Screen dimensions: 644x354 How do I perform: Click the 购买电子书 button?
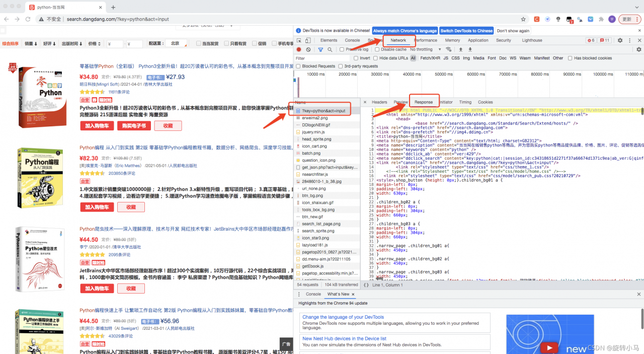point(134,126)
